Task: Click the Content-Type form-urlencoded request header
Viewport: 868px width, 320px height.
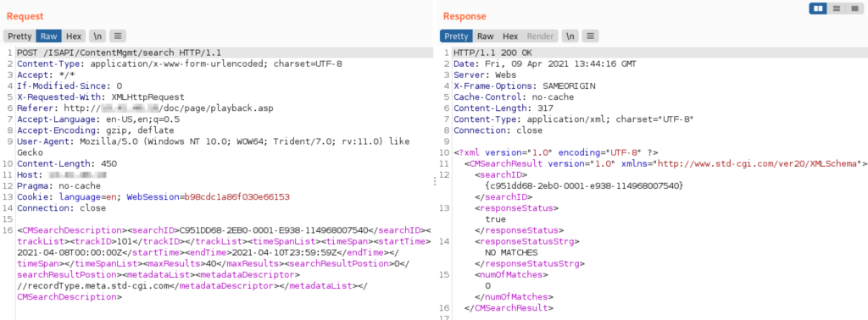Action: [x=180, y=64]
